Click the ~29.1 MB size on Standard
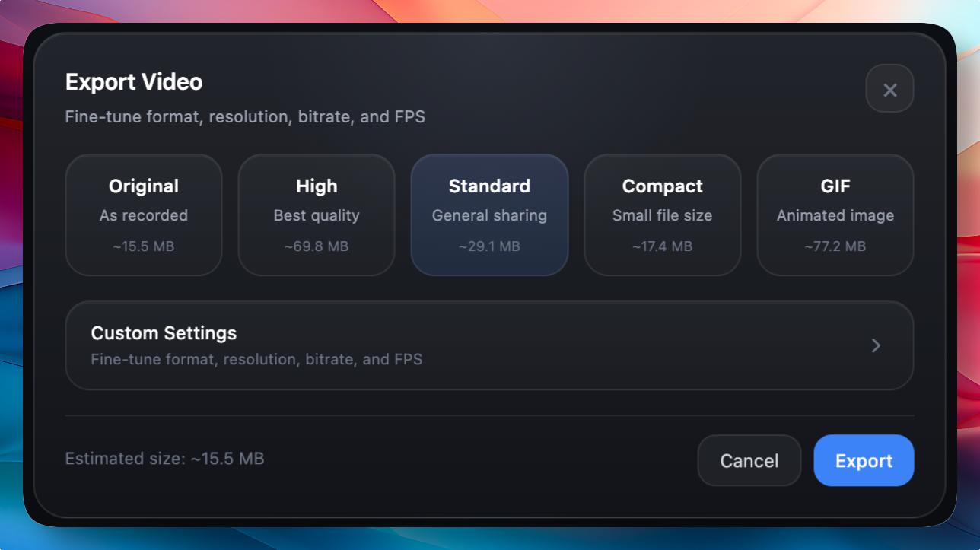The height and width of the screenshot is (550, 980). [x=489, y=246]
